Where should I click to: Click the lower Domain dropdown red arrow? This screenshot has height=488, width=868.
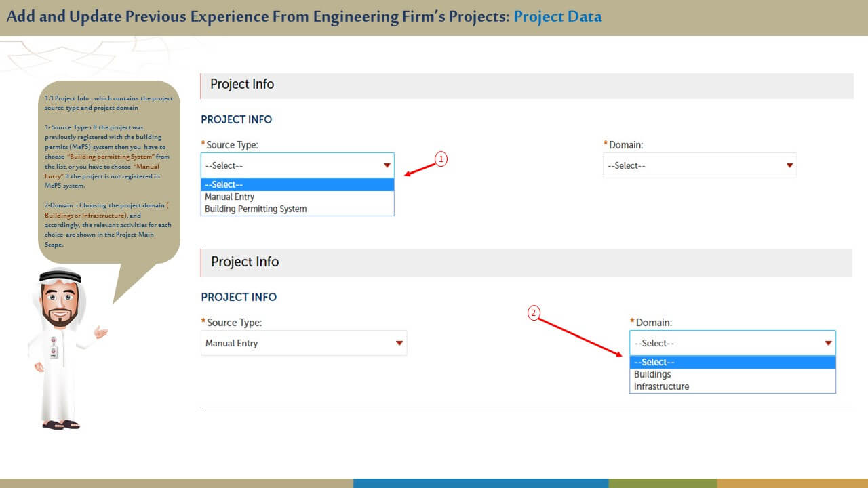coord(828,343)
